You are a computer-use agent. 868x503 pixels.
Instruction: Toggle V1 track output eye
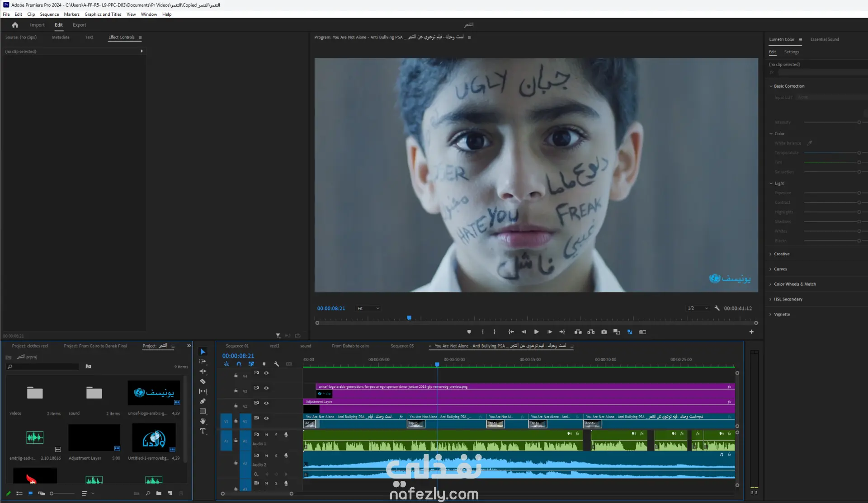point(266,418)
